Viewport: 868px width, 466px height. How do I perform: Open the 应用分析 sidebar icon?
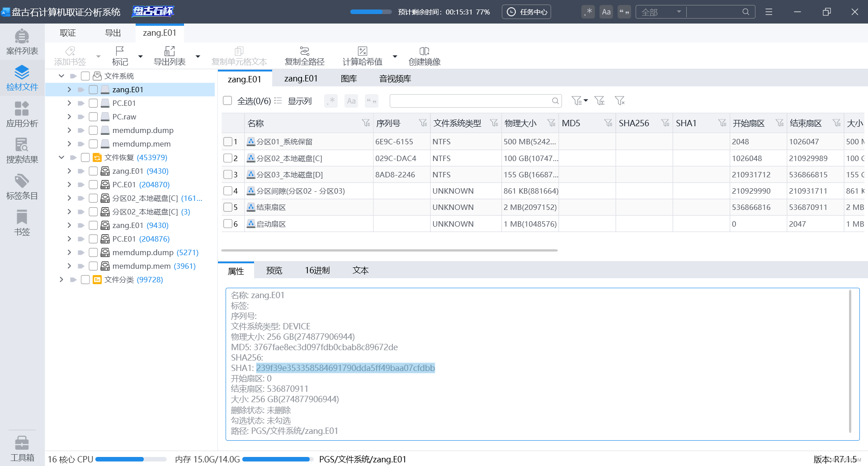click(22, 114)
